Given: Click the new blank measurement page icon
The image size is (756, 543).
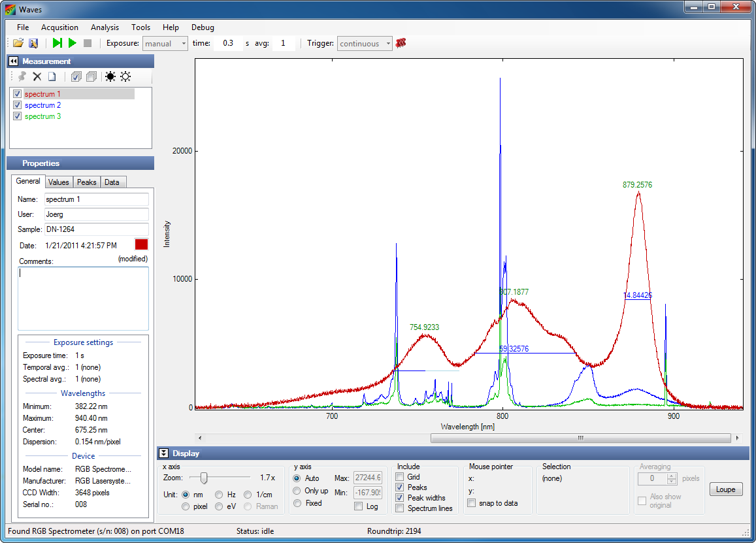Looking at the screenshot, I should pos(52,76).
